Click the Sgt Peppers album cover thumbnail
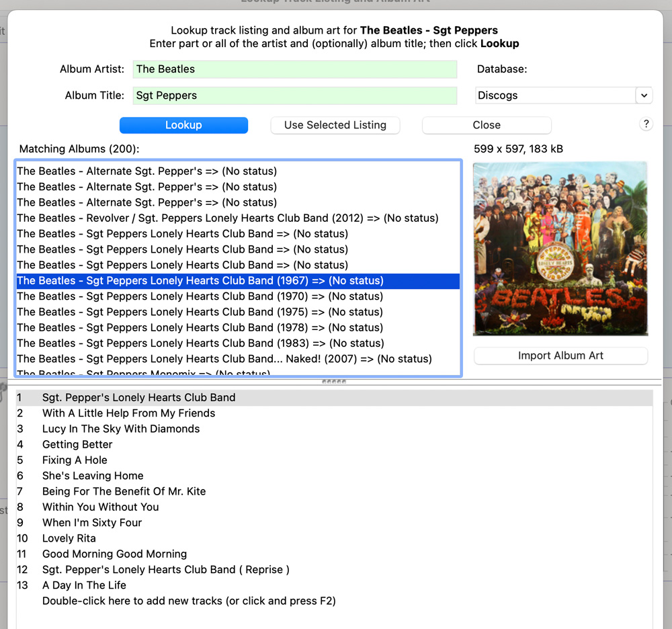This screenshot has height=629, width=672. pos(560,248)
